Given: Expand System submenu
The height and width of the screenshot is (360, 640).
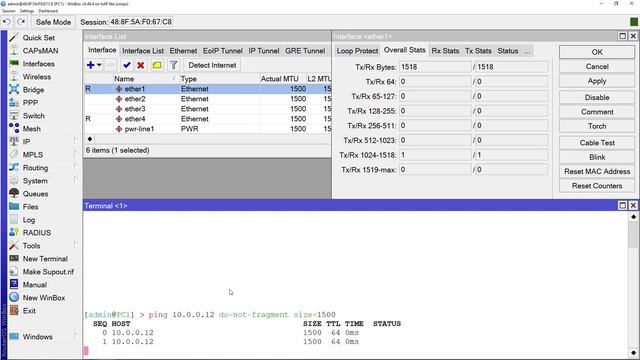Looking at the screenshot, I should (75, 181).
